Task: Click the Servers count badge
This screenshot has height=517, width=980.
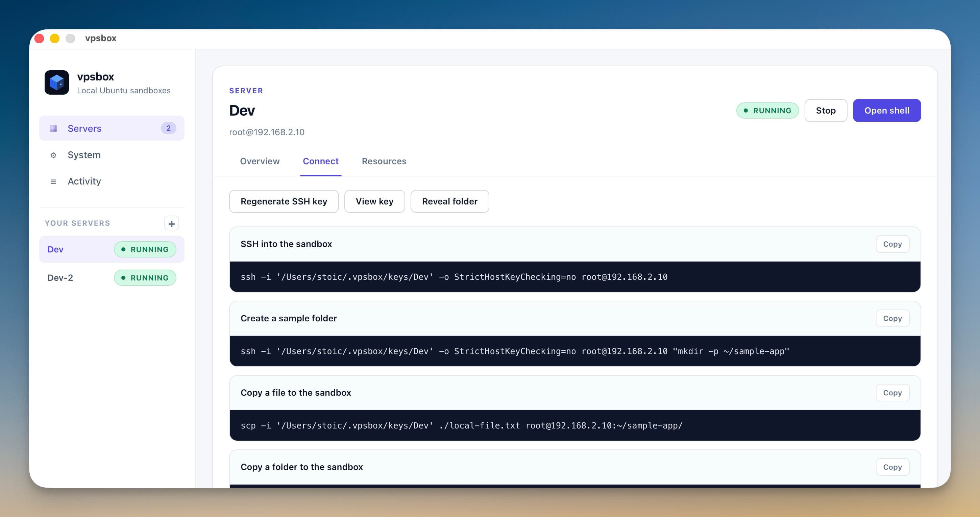Action: point(169,128)
